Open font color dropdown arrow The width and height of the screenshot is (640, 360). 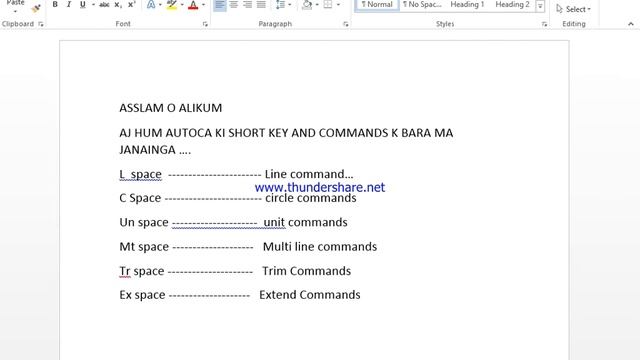203,4
